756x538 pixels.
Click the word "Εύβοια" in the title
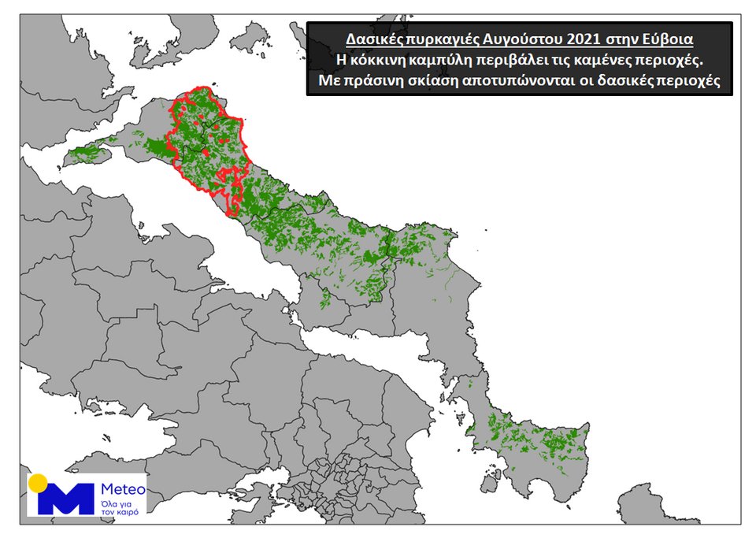coord(669,39)
